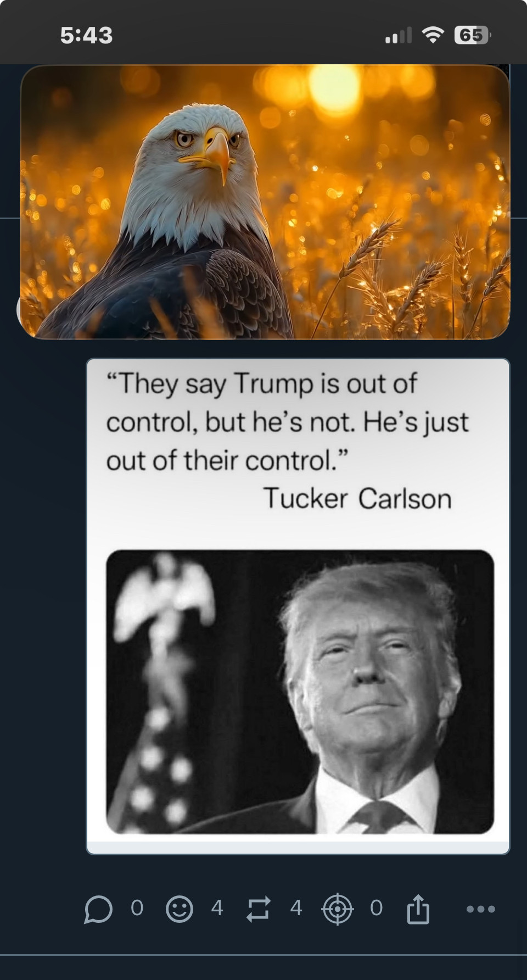The width and height of the screenshot is (527, 980).
Task: Tap the 5:43 clock in status bar
Action: coord(87,36)
